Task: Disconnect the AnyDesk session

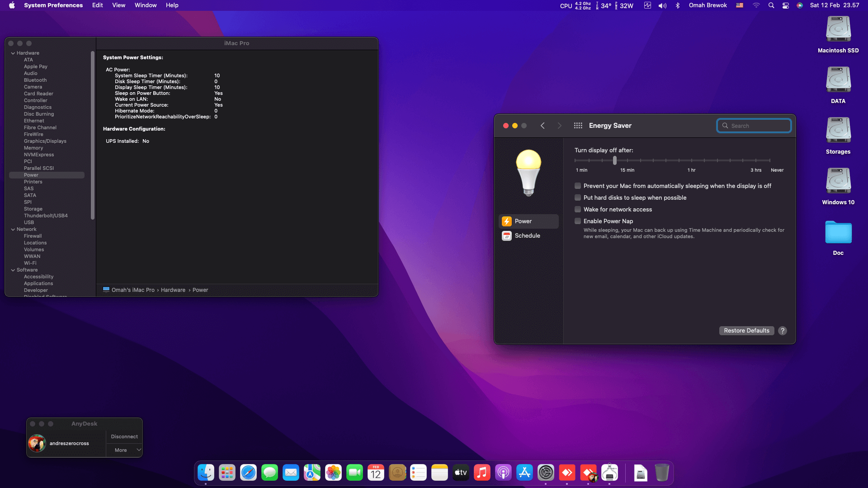Action: 124,436
